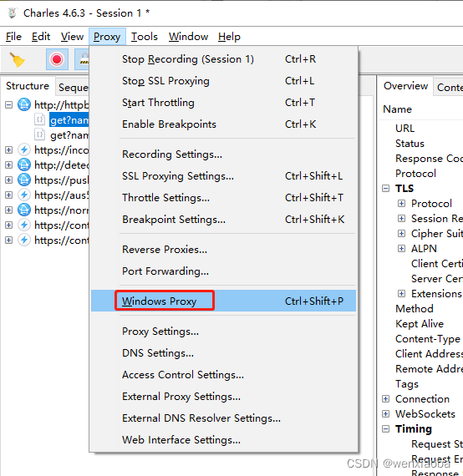The width and height of the screenshot is (463, 476).
Task: Switch to the Overview tab
Action: pos(405,86)
